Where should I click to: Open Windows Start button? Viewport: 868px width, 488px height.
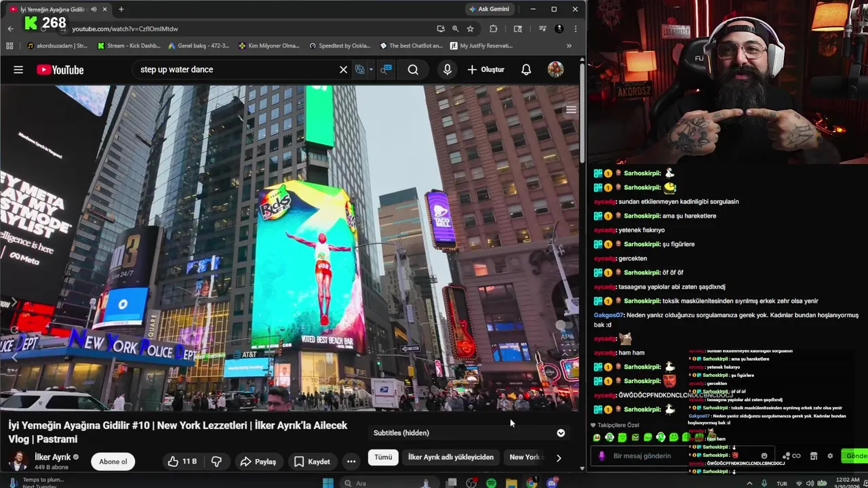tap(328, 483)
